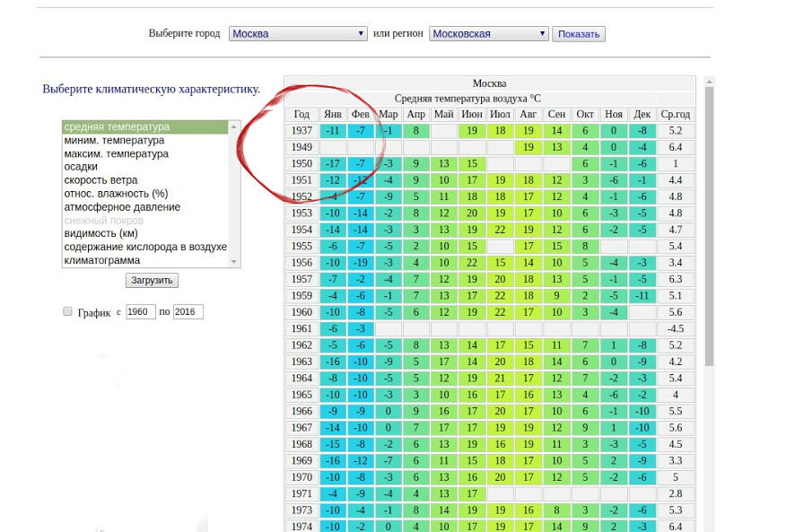Select относ. влажность (%) option
Viewport: 804px width, 532px height.
[x=145, y=194]
